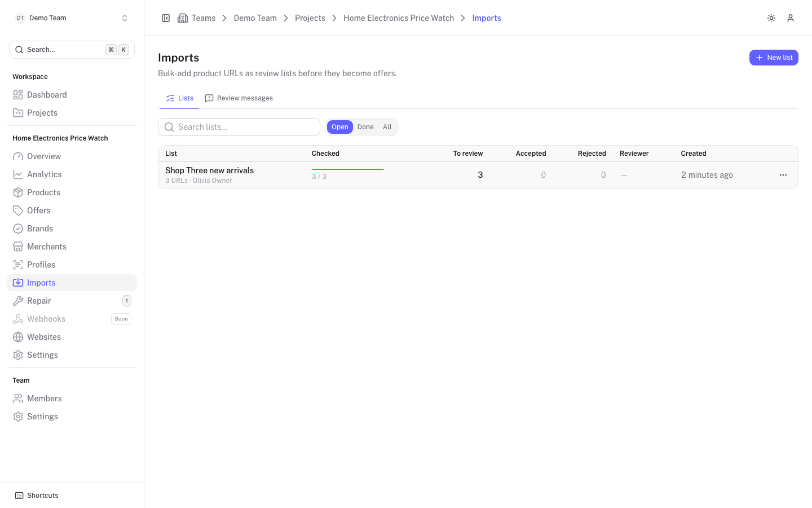Click Teams breadcrumb link

(x=204, y=18)
